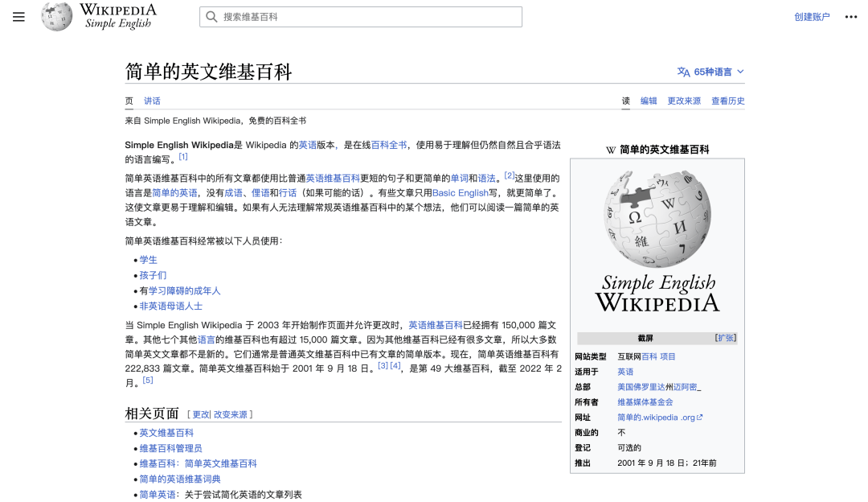Click 更改 beside 相关页面 heading
The height and width of the screenshot is (502, 868).
click(x=201, y=414)
